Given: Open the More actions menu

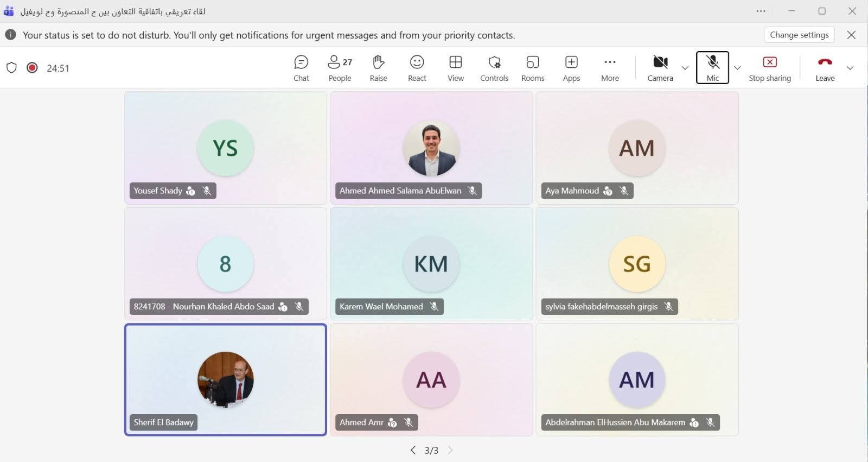Looking at the screenshot, I should tap(610, 68).
